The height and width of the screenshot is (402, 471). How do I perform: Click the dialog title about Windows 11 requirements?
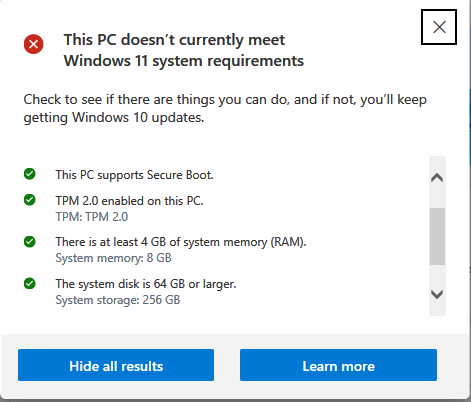click(x=184, y=50)
